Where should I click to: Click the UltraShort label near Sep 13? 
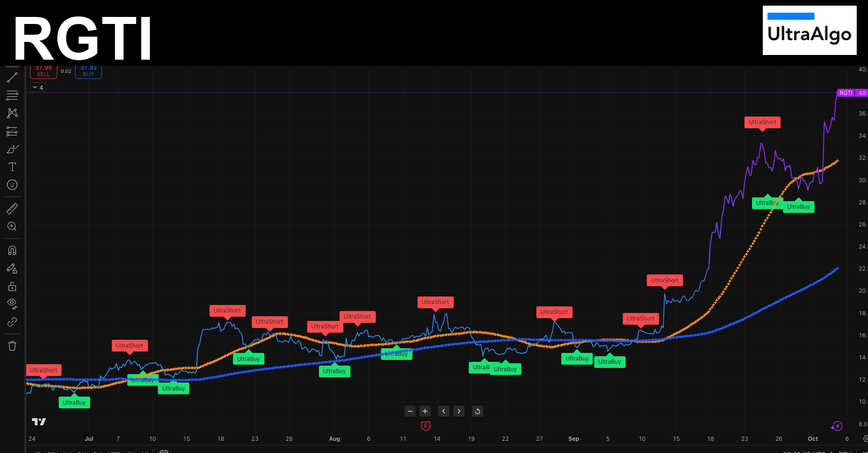(x=665, y=281)
